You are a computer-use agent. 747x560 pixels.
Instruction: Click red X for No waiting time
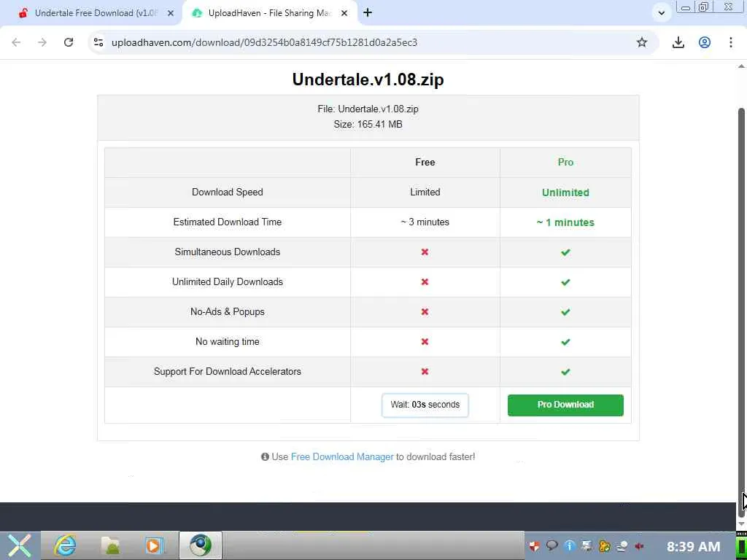[x=425, y=342]
